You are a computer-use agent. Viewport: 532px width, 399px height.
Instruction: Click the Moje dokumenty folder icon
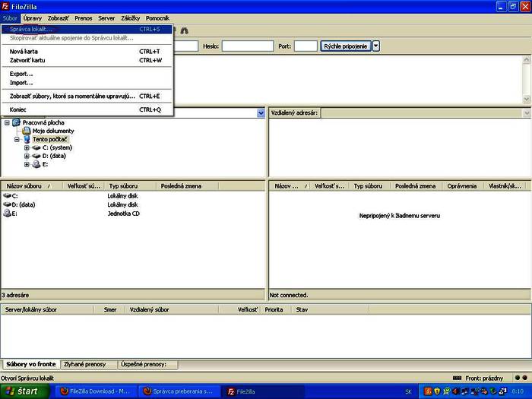click(26, 131)
